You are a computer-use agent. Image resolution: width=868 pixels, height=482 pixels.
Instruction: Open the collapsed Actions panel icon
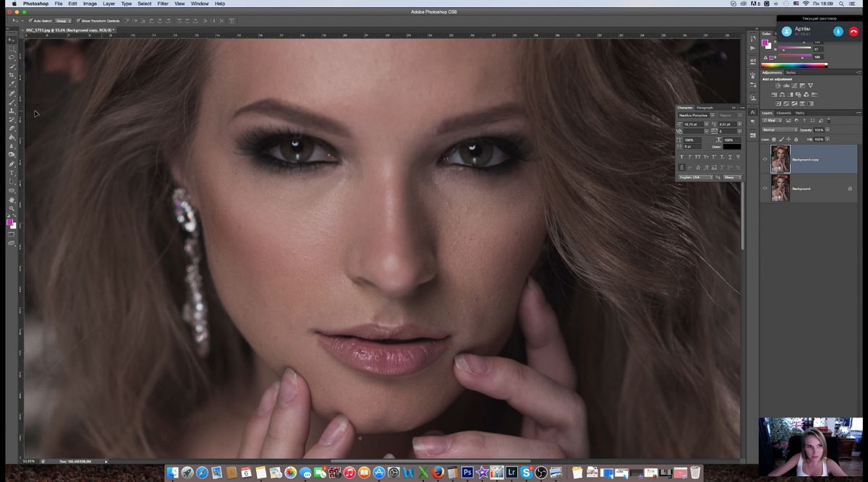(x=753, y=48)
